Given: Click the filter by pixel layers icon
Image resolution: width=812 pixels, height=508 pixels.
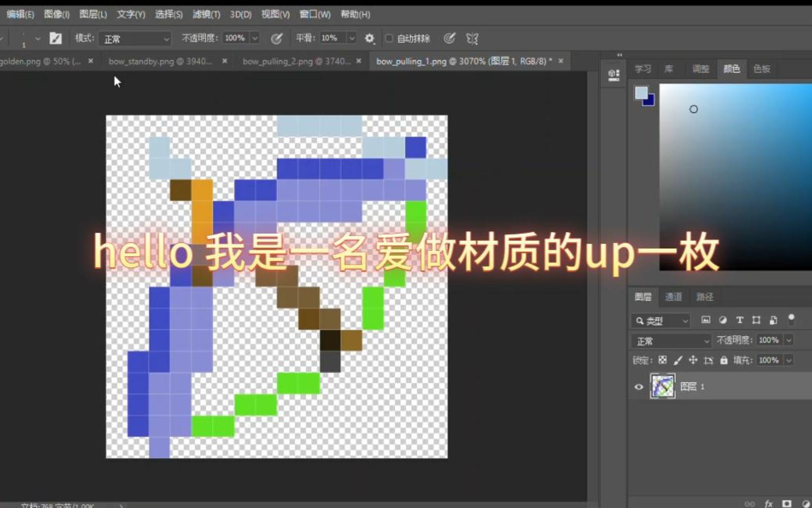Looking at the screenshot, I should (x=706, y=320).
